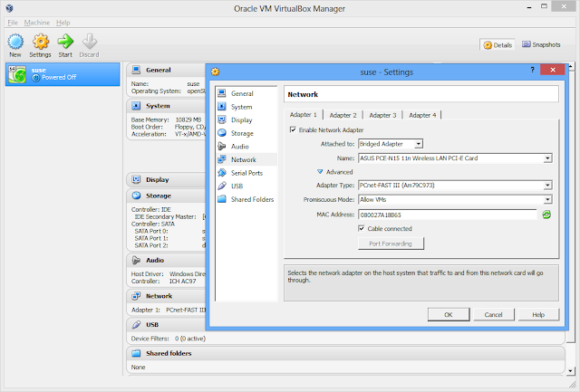Click the 'IDE Secondary Master:' storage entry
The width and height of the screenshot is (580, 392).
(165, 216)
